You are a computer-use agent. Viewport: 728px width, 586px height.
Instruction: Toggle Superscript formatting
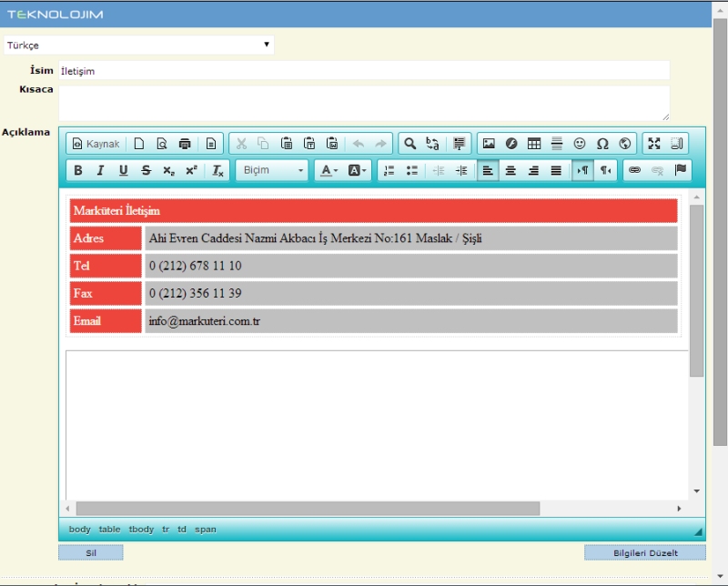191,170
